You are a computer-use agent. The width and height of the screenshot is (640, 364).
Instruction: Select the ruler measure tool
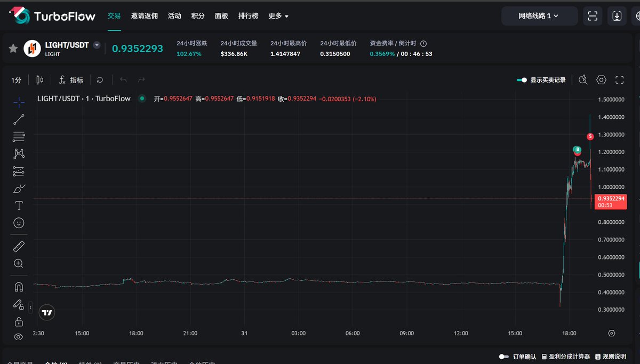(19, 246)
